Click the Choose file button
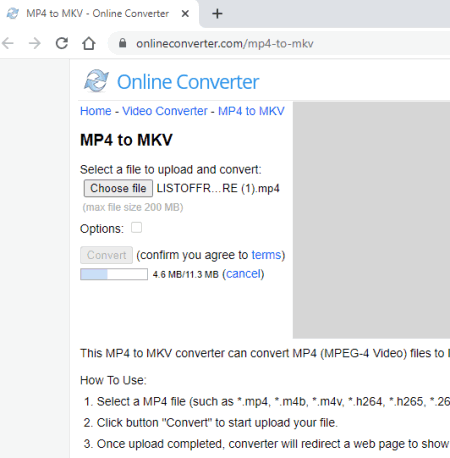The image size is (450, 458). (x=118, y=188)
